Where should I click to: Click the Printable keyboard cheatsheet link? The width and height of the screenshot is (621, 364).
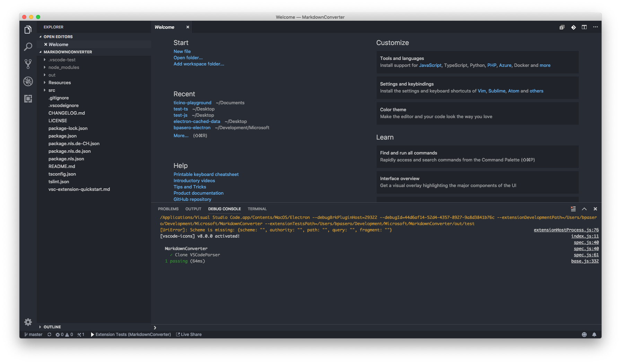pyautogui.click(x=206, y=174)
